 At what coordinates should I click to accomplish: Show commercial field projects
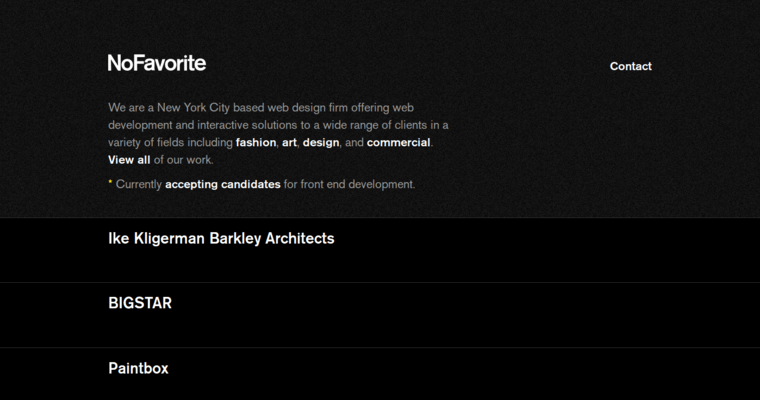[398, 143]
